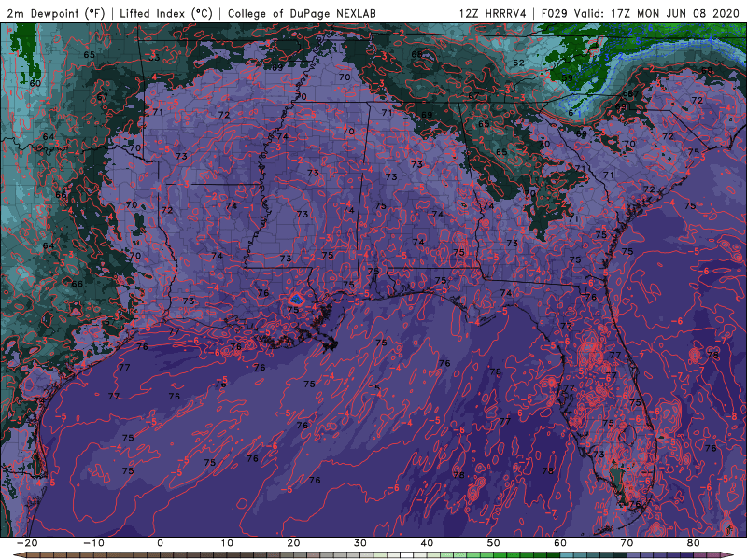The width and height of the screenshot is (747, 560).
Task: Click the 0 label on the color scale
Action: 160,543
